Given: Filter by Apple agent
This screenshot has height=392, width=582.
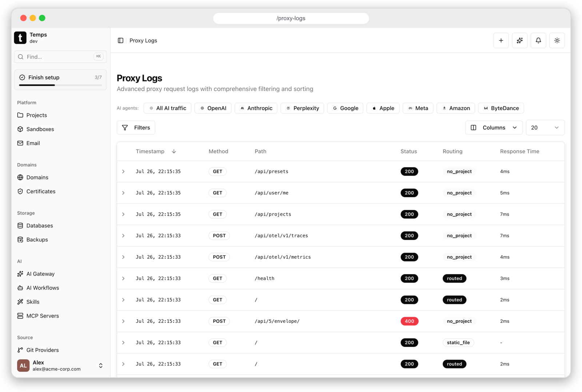Looking at the screenshot, I should 383,108.
